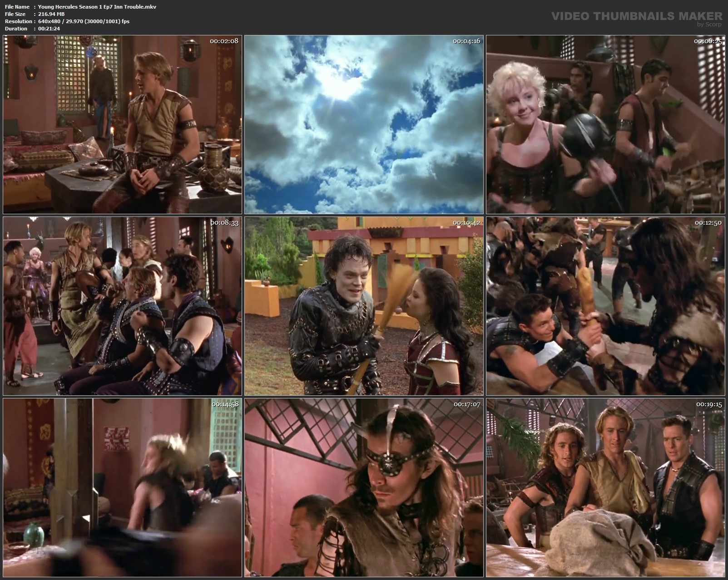Open the outdoor scene thumbnail at 00:10:42
This screenshot has height=580, width=728.
tap(364, 306)
